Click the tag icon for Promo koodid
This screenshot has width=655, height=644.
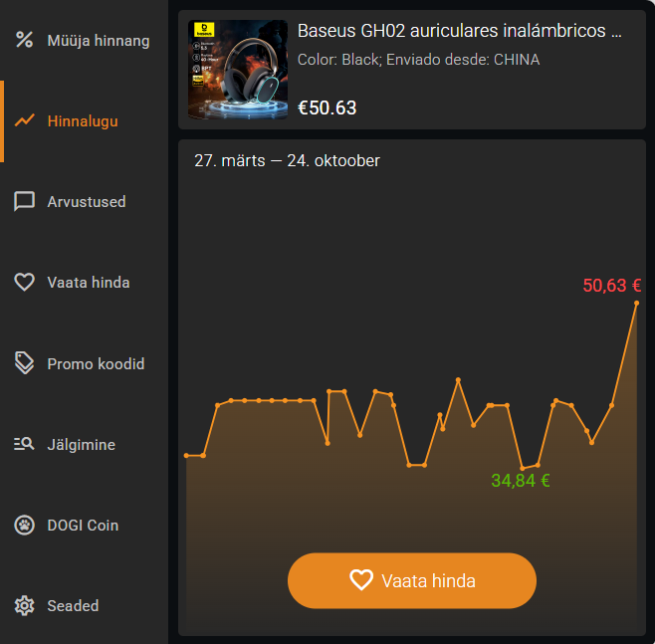[x=24, y=363]
